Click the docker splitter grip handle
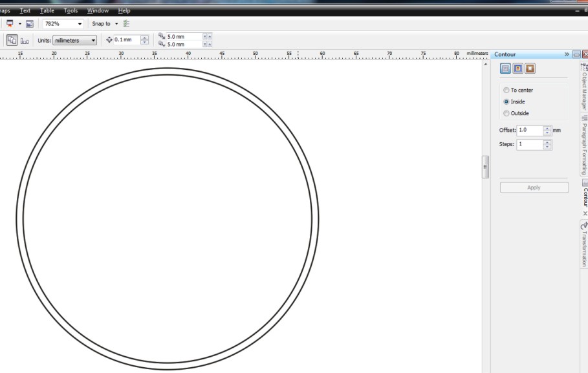 [x=485, y=167]
